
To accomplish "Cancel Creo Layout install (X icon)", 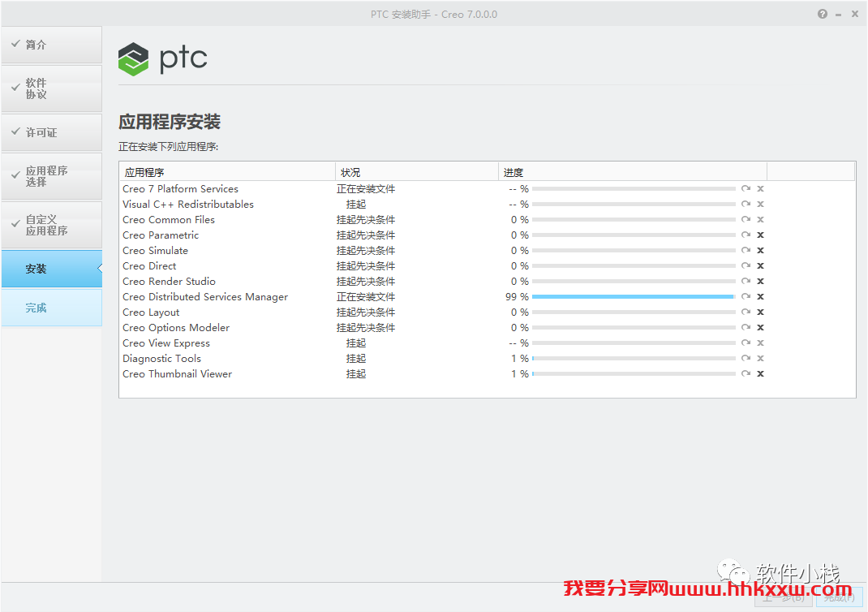I will point(761,312).
